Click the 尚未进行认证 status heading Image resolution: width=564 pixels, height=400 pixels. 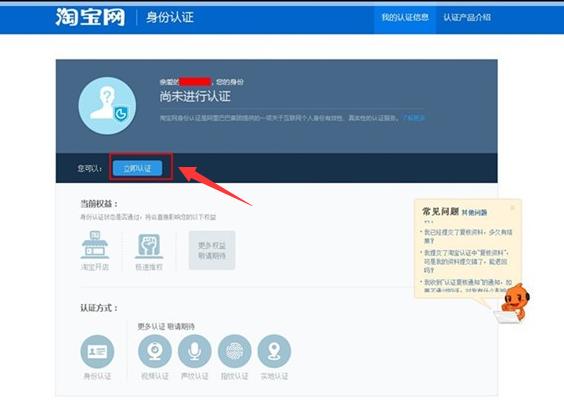pos(195,96)
